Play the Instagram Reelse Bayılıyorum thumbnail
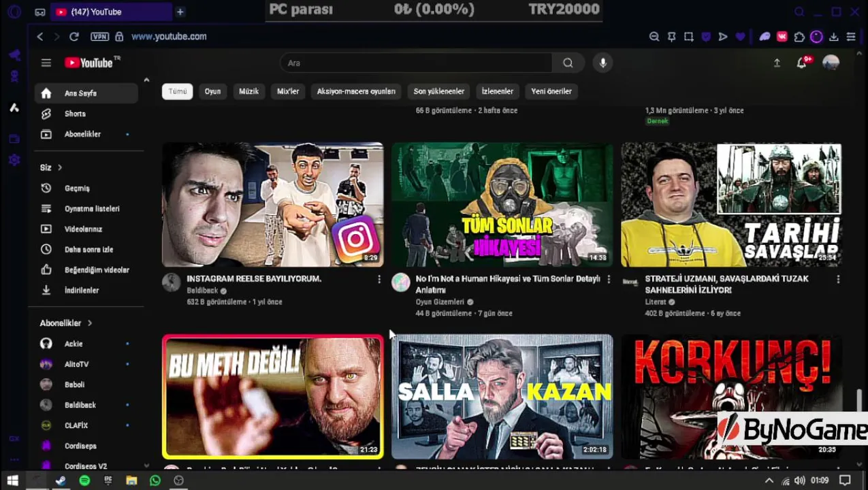This screenshot has height=490, width=868. click(x=272, y=204)
